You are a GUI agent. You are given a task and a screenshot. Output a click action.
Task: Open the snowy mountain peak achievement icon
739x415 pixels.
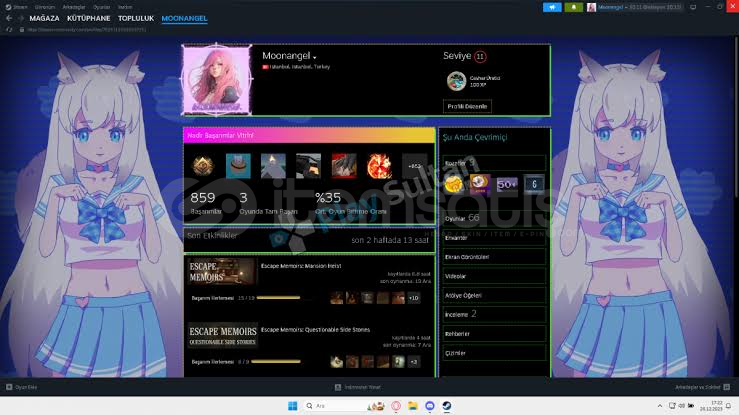tap(273, 166)
